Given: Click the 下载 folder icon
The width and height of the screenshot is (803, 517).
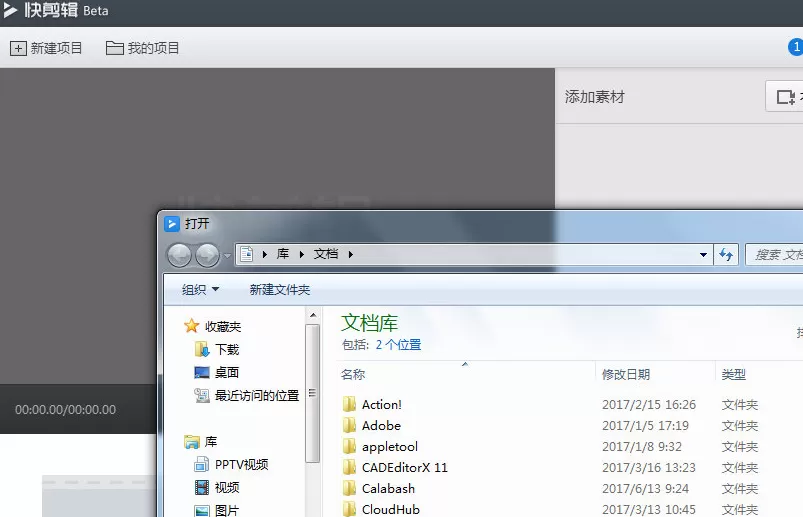Looking at the screenshot, I should pos(202,350).
